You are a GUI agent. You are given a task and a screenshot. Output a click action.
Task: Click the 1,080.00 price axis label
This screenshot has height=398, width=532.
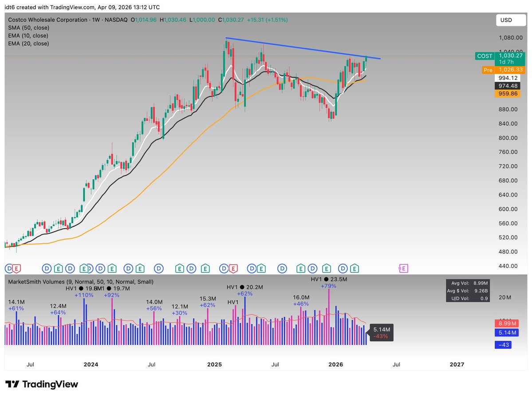click(510, 38)
